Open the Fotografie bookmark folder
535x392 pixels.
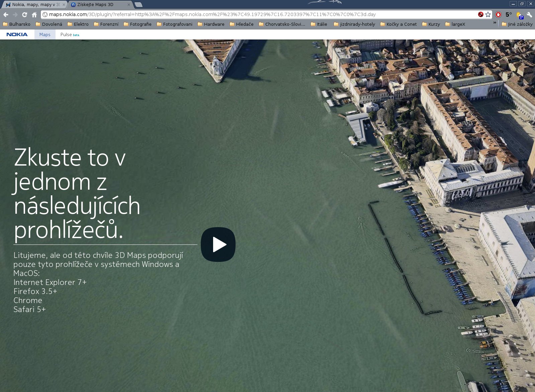[x=138, y=24]
